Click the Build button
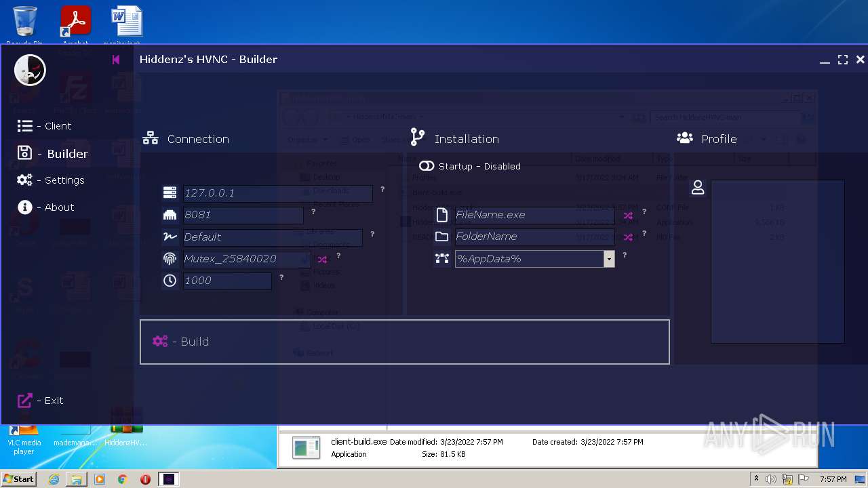This screenshot has width=868, height=488. pos(405,342)
